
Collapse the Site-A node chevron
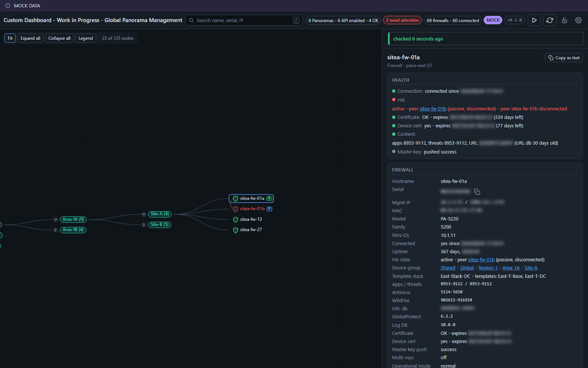point(144,214)
